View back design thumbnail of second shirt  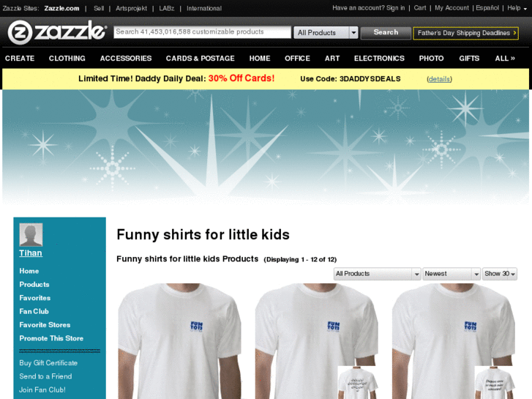coord(357,383)
